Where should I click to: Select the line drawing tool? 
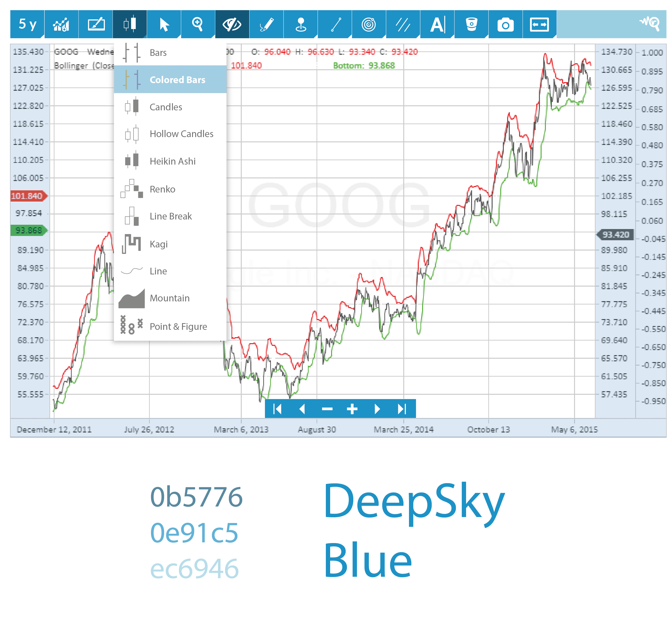coord(335,24)
